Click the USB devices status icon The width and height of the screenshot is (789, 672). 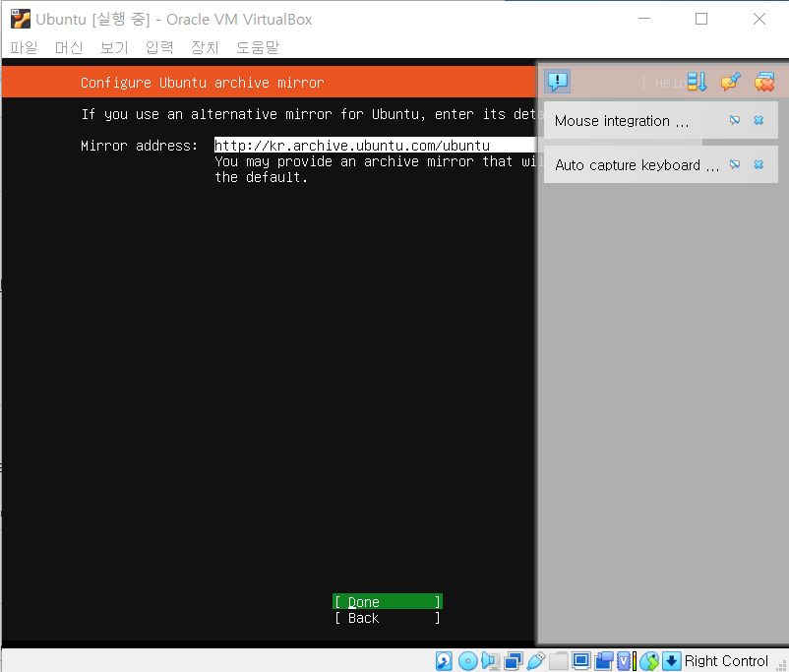click(x=536, y=661)
